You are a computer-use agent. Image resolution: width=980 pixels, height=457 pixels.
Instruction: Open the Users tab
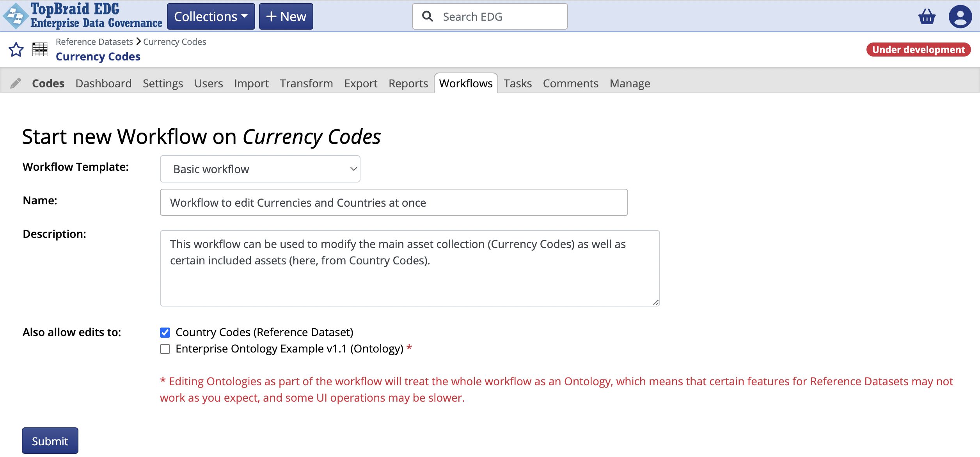208,83
